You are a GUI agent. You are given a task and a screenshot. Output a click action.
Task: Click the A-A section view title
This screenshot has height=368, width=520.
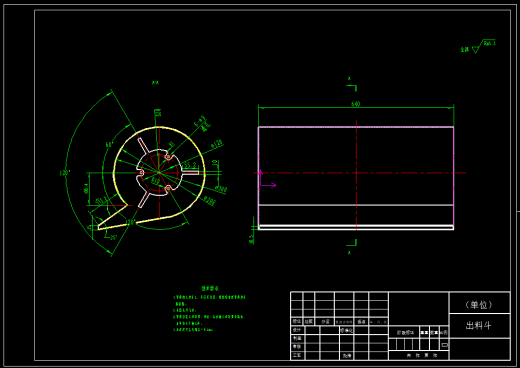click(155, 82)
